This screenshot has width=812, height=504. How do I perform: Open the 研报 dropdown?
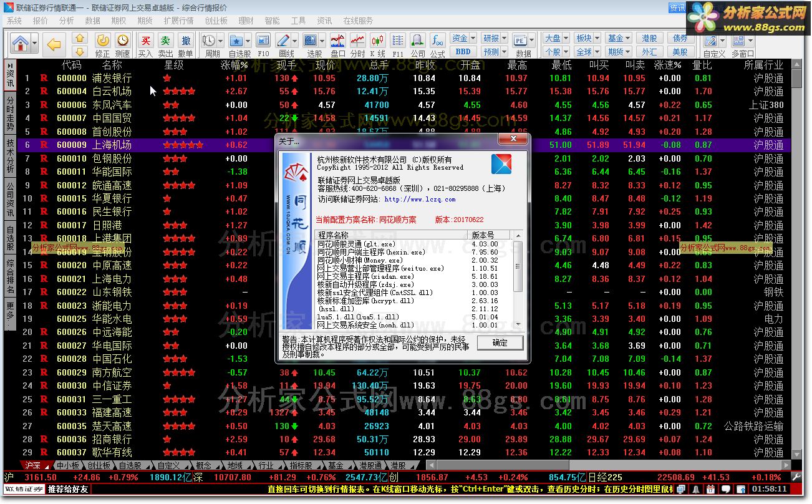pyautogui.click(x=495, y=38)
